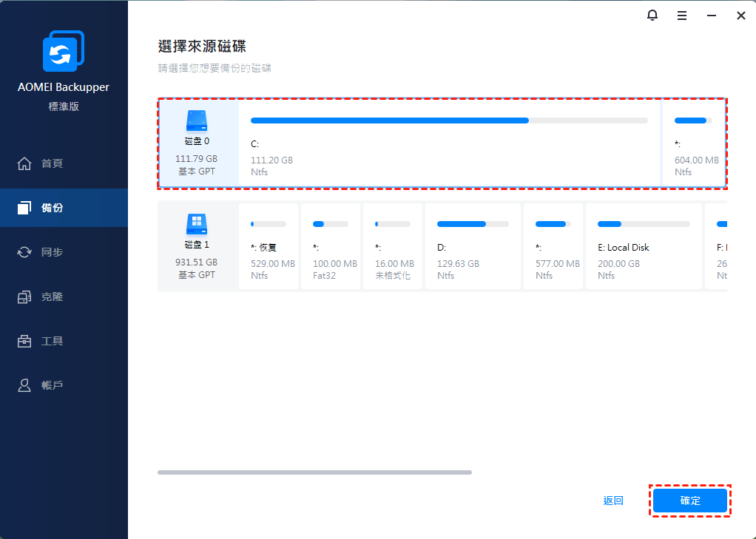
Task: Open the 工具 toolbox icon in sidebar
Action: 24,341
